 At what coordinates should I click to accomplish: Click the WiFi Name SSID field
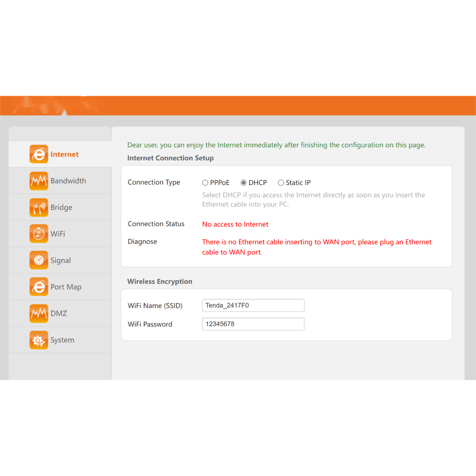point(253,305)
